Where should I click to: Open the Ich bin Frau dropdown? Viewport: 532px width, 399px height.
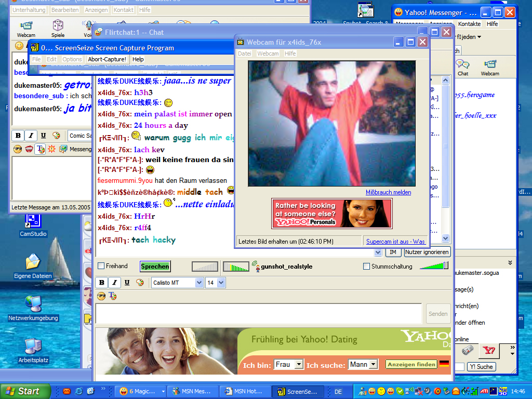299,364
